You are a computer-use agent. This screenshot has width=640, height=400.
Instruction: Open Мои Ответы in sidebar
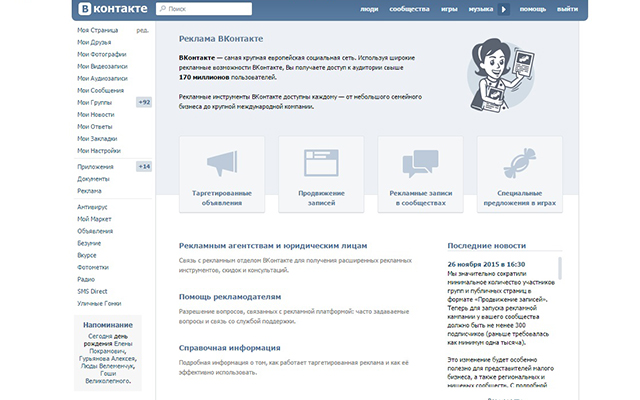pos(95,127)
